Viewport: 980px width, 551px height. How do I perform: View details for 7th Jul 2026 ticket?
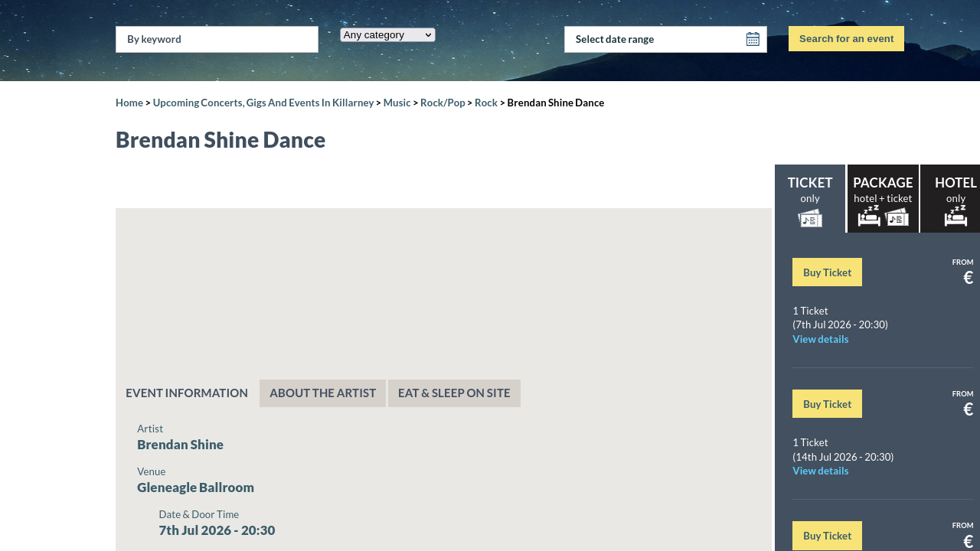coord(820,339)
